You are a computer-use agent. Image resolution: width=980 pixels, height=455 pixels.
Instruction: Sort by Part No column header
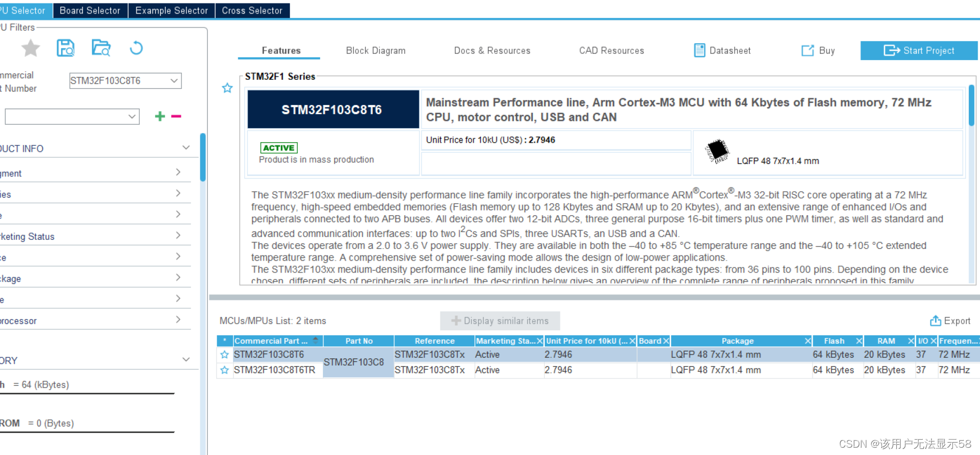click(x=359, y=341)
